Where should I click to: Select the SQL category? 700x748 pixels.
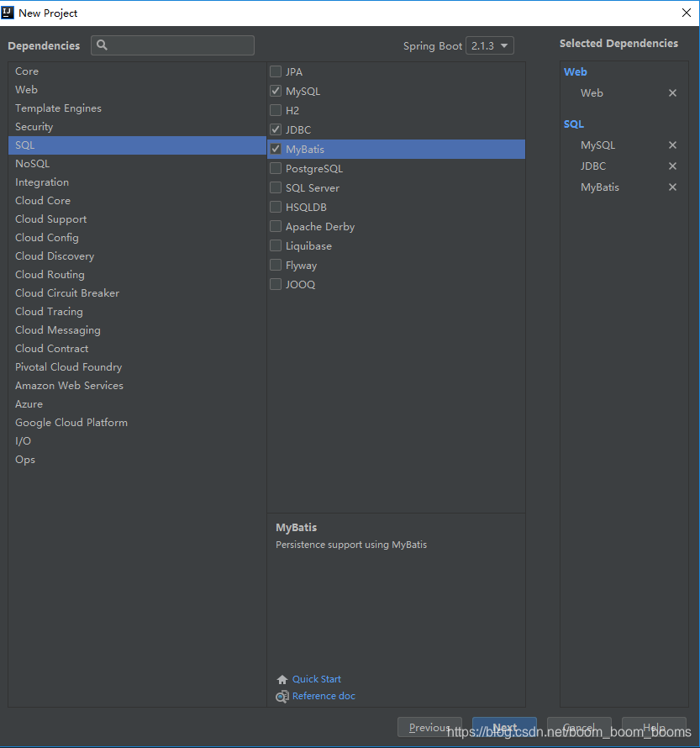tap(137, 145)
